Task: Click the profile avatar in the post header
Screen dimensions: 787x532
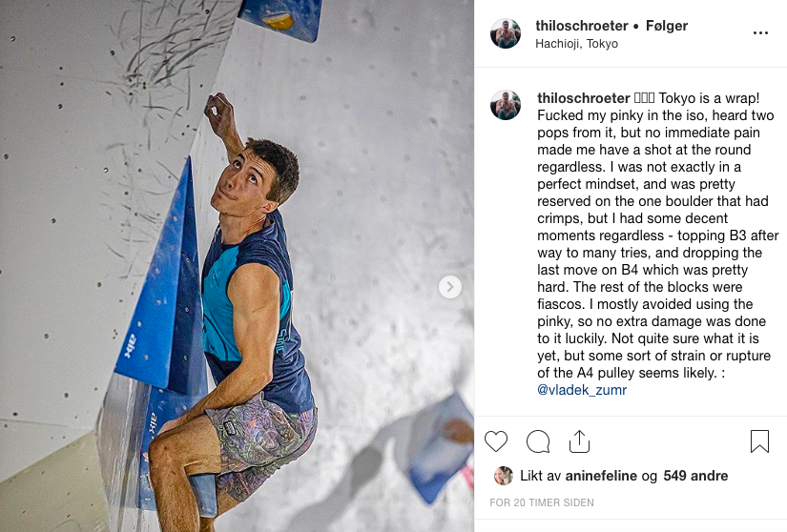Action: [506, 33]
